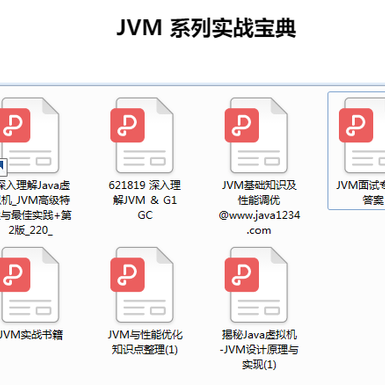Select the 深入理解Java虚拟机 PDF file icon
The height and width of the screenshot is (385, 385).
[x=29, y=135]
